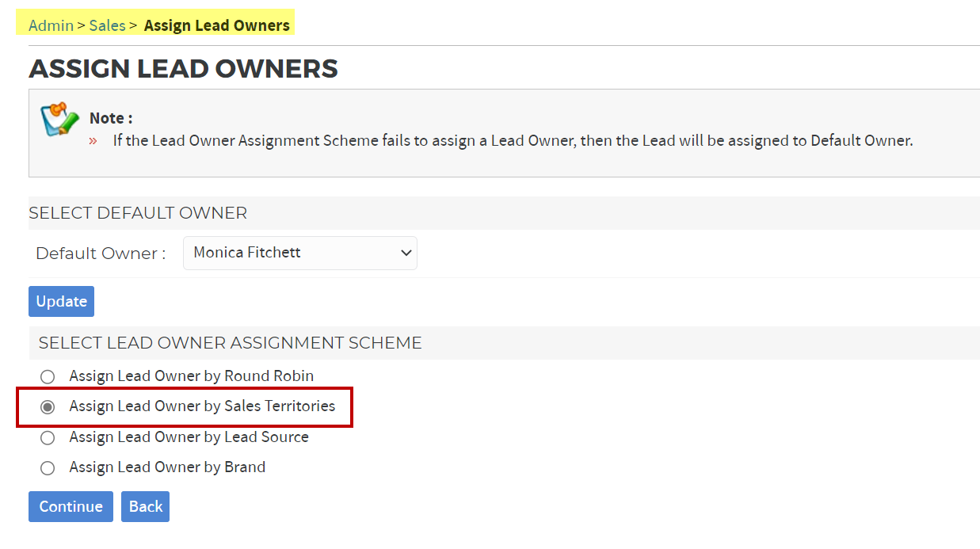Click the 'Default Owner :' field label
This screenshot has width=980, height=549.
(101, 254)
